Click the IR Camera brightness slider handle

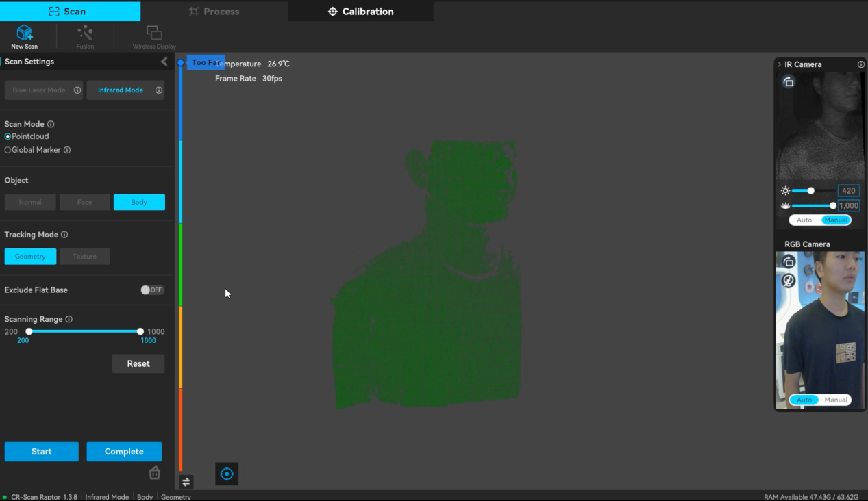click(x=810, y=191)
